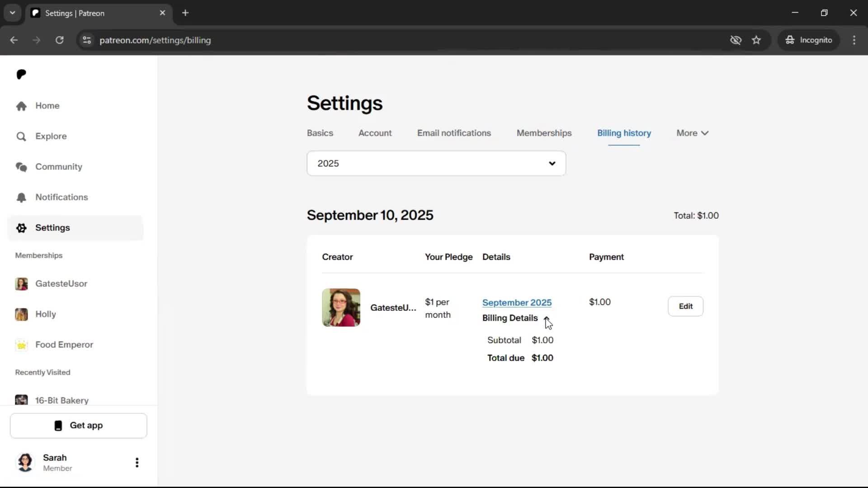Click the Incognito indicator

tap(808, 40)
